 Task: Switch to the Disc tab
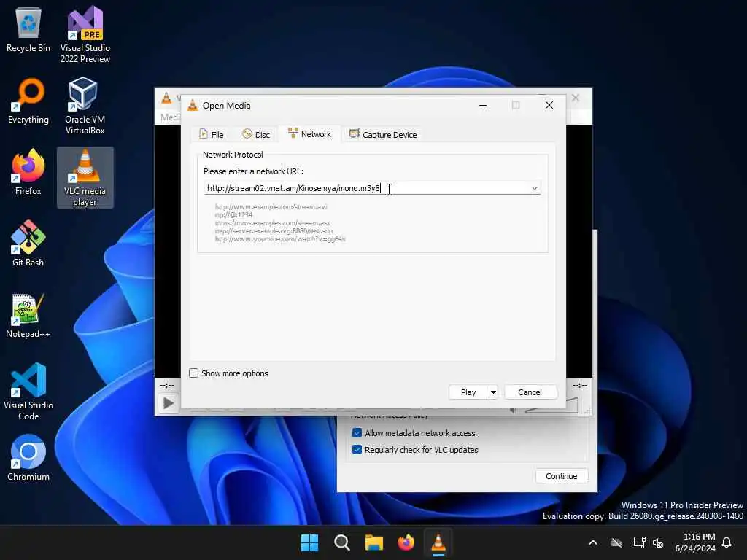point(256,135)
